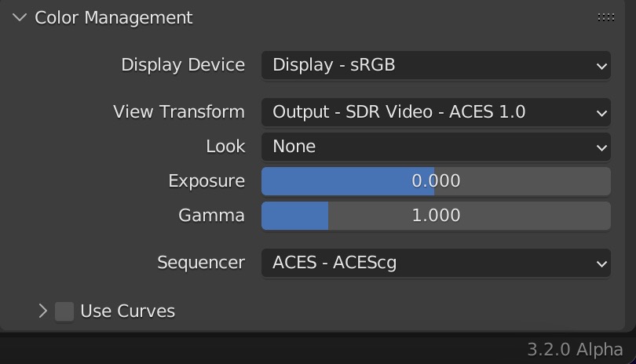The height and width of the screenshot is (364, 636).
Task: Click the View Transform dropdown chevron arrow
Action: click(x=601, y=113)
